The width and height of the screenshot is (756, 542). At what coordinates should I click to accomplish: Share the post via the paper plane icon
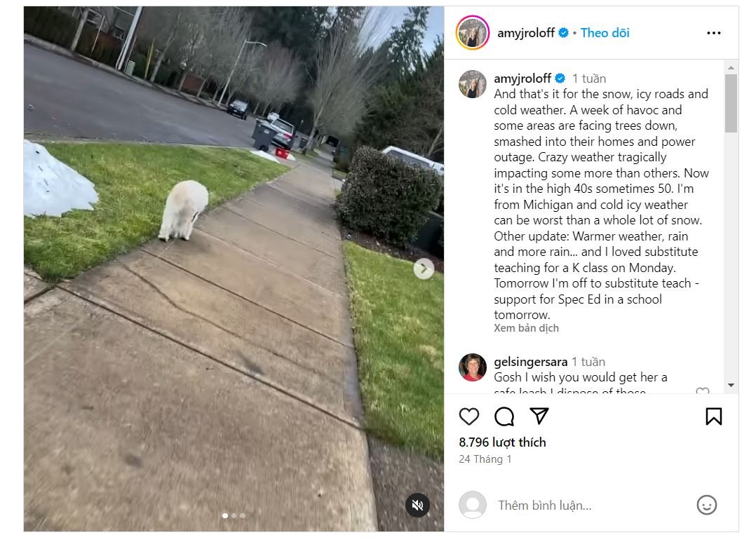coord(539,416)
